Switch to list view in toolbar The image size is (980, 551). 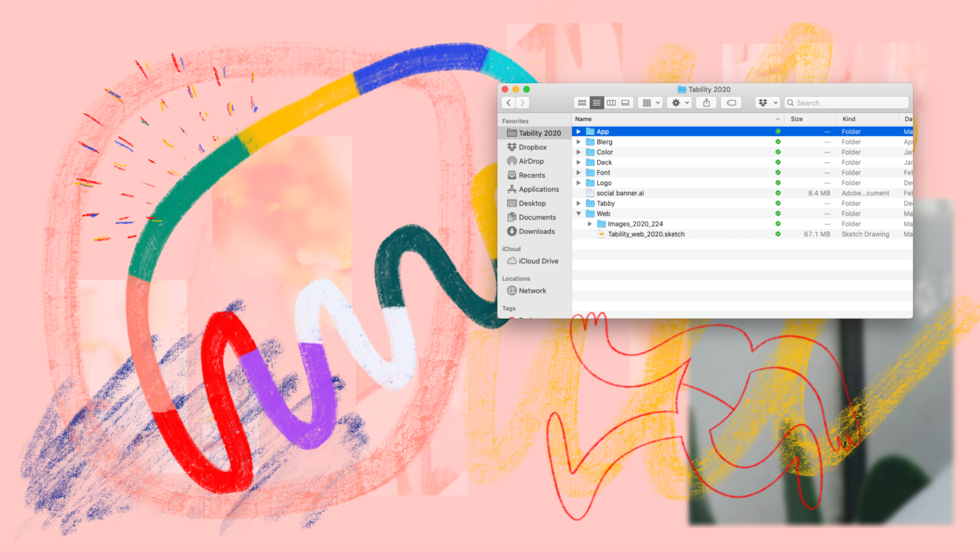point(596,103)
